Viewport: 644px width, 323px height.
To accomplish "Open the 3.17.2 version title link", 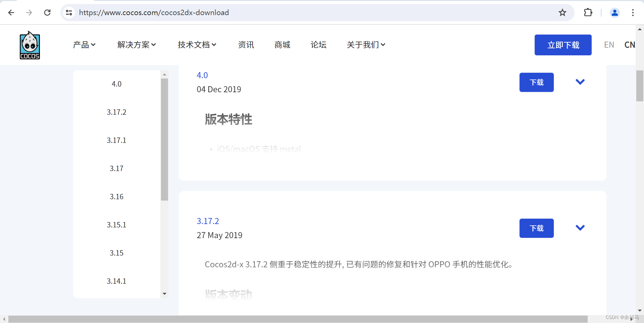I will pyautogui.click(x=208, y=221).
